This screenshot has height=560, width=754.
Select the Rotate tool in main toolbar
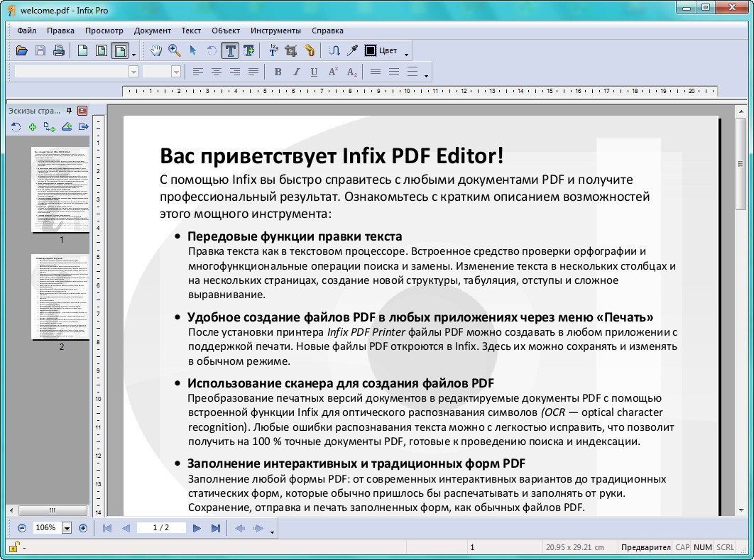point(212,50)
